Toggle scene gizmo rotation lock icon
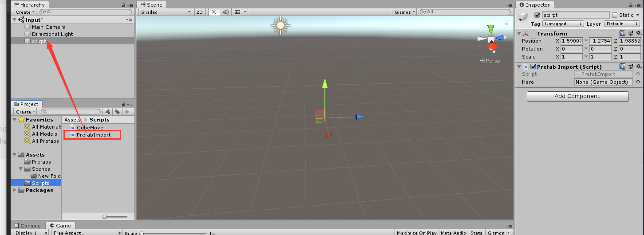Screen dimensions: 644x235 pyautogui.click(x=506, y=23)
